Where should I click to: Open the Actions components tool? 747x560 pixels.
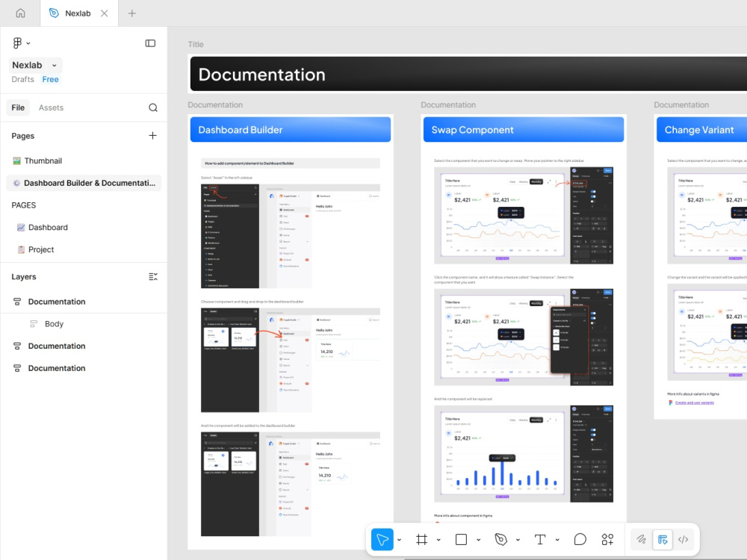pos(607,540)
